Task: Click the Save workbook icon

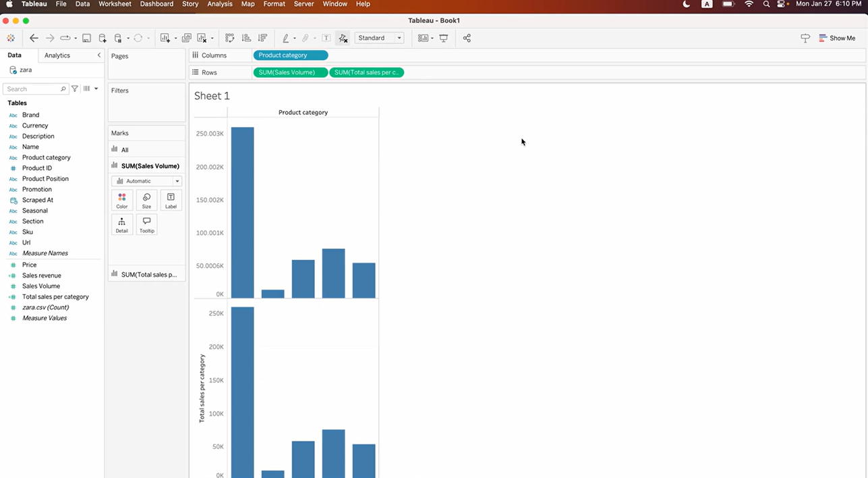Action: point(86,38)
